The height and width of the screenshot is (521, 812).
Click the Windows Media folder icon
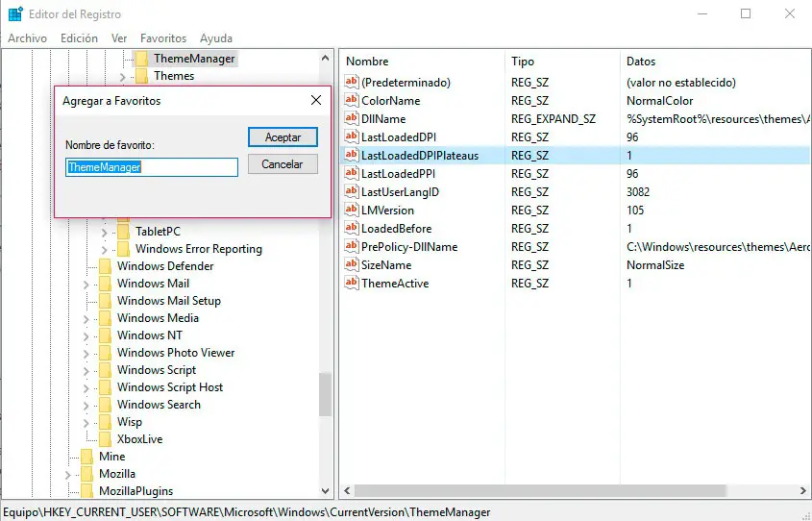tap(105, 318)
